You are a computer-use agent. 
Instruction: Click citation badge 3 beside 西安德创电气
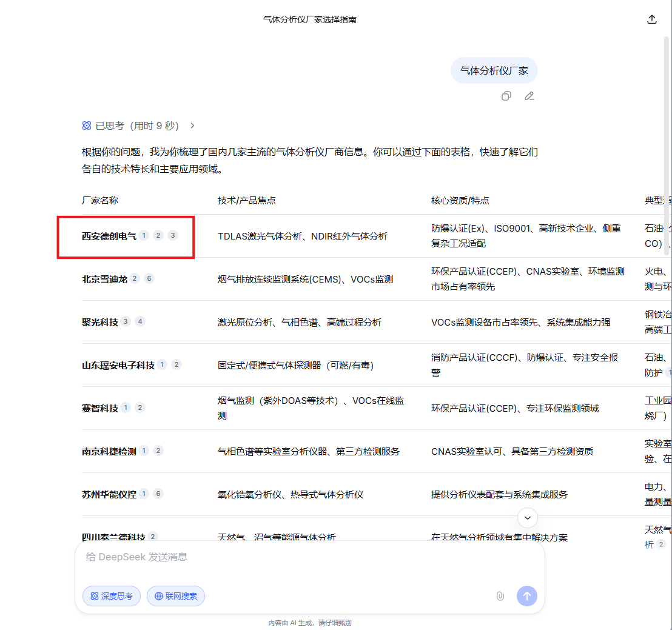pos(173,235)
